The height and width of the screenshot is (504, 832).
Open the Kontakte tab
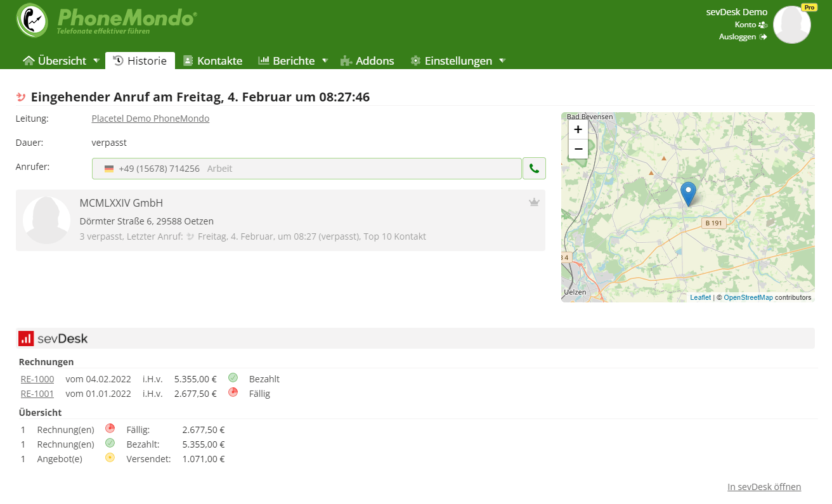(x=213, y=61)
